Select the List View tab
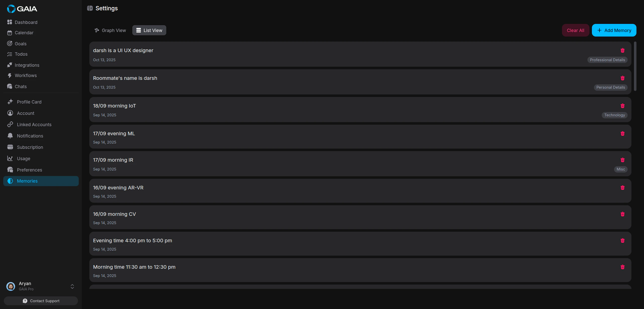This screenshot has height=309, width=644. 149,30
